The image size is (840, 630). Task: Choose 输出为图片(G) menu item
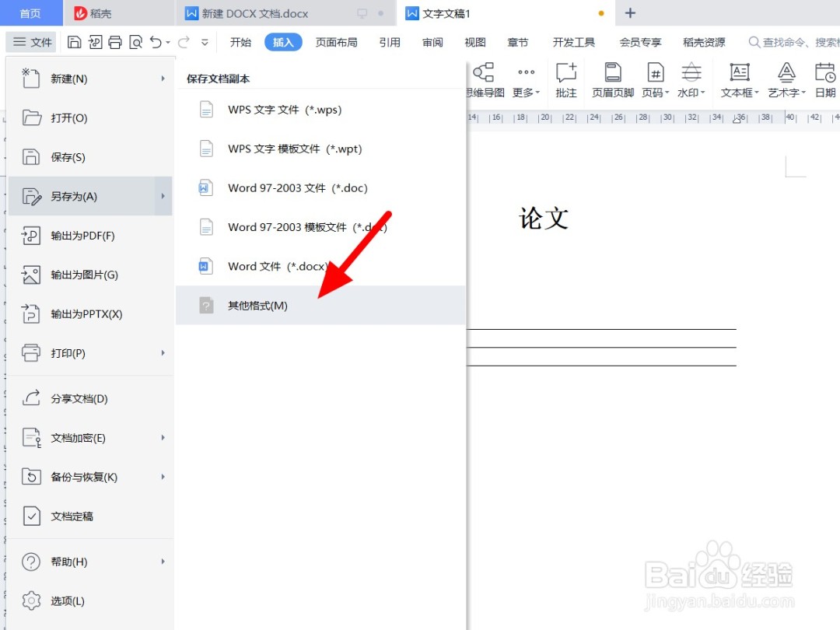point(90,275)
